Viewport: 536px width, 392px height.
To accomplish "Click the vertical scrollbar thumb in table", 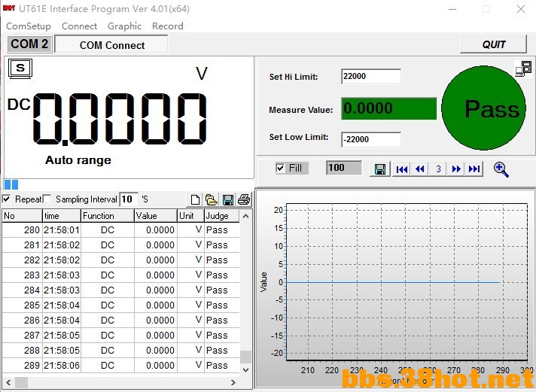I will (245, 357).
